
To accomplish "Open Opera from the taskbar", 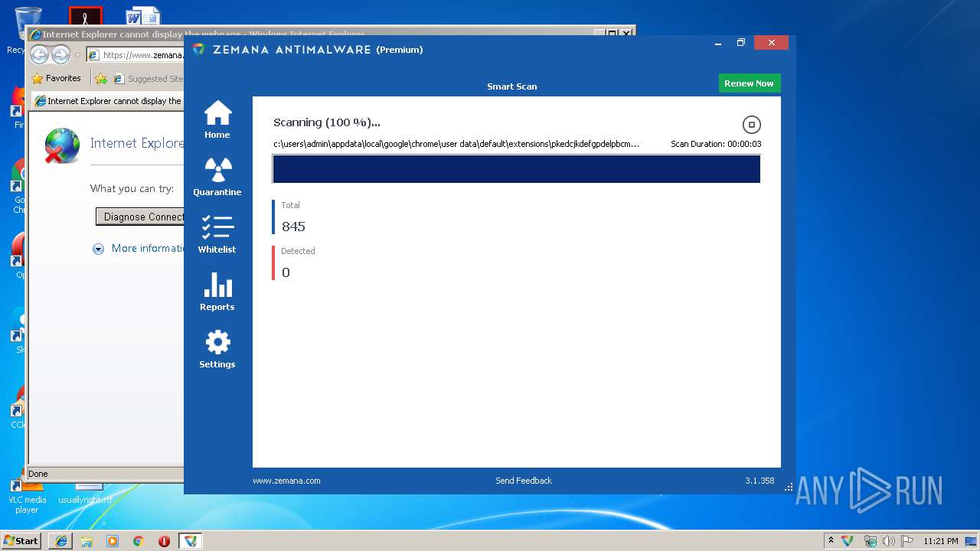I will (x=164, y=540).
